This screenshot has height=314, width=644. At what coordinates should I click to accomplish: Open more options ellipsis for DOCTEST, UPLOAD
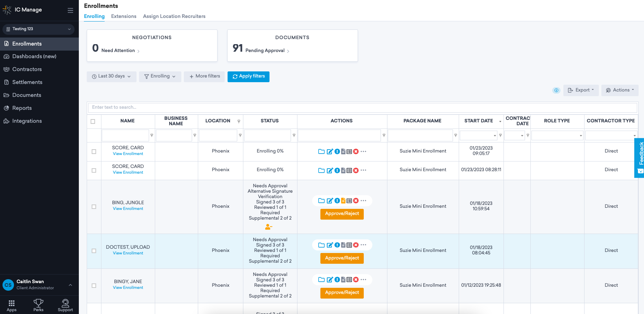(x=364, y=245)
